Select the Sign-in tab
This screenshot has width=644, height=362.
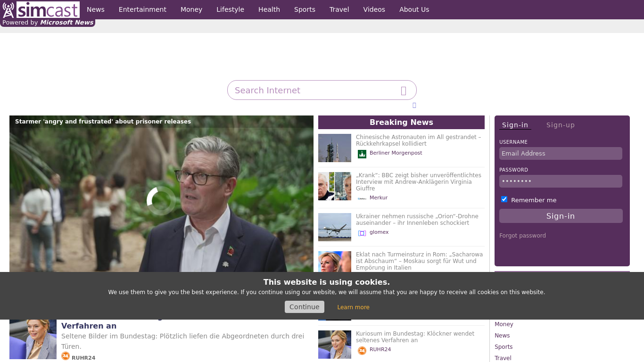(x=515, y=125)
